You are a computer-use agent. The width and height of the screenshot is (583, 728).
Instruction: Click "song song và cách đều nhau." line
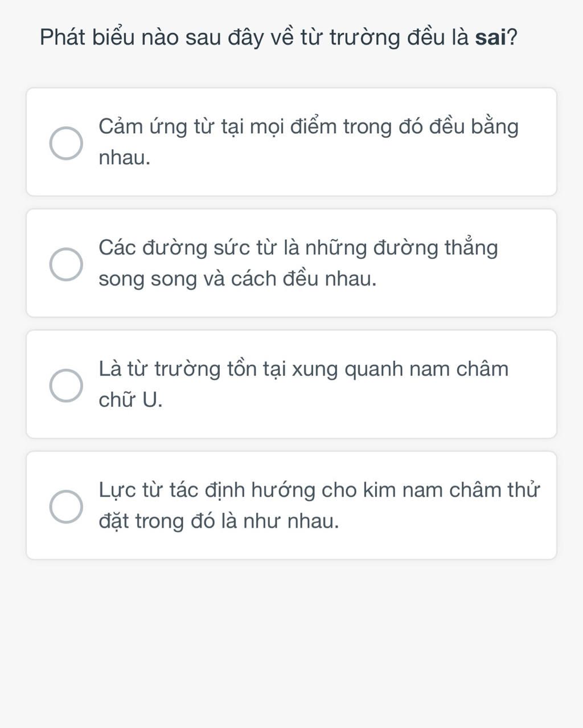[237, 279]
